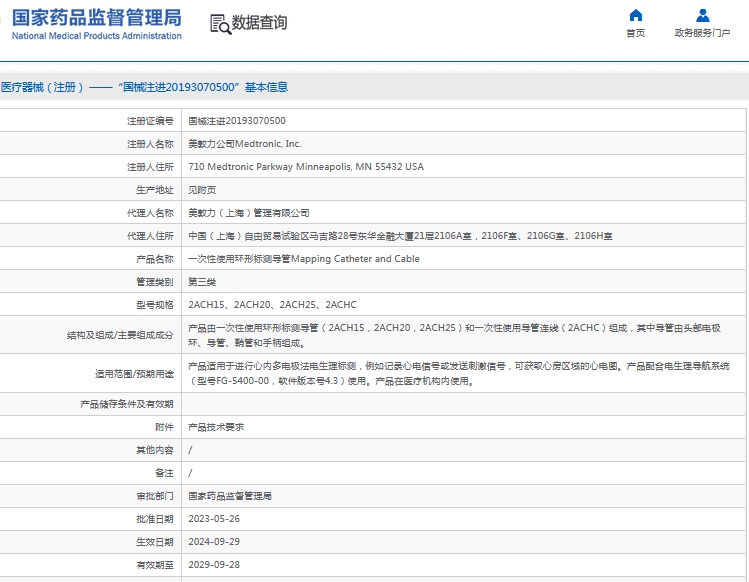Click registration number value 国械注进20193070500
Screen dimensions: 749x582
237,121
